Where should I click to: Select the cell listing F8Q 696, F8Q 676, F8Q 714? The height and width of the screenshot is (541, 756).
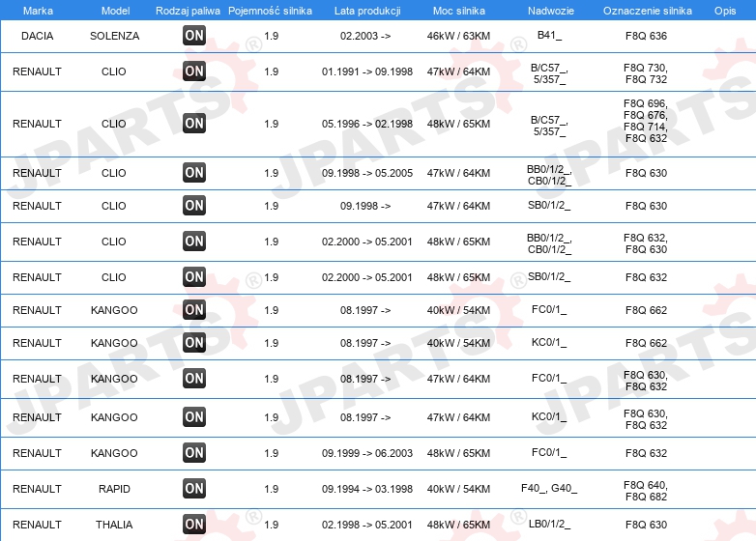click(x=646, y=121)
